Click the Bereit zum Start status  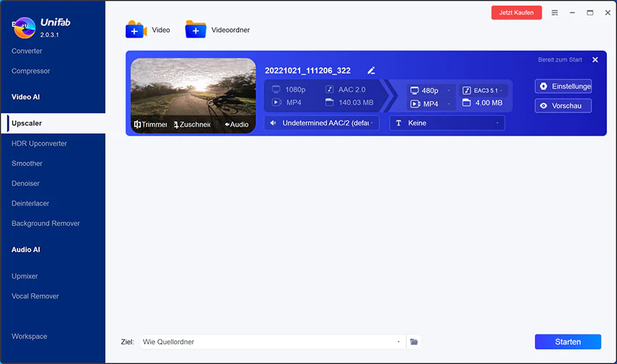tap(560, 59)
